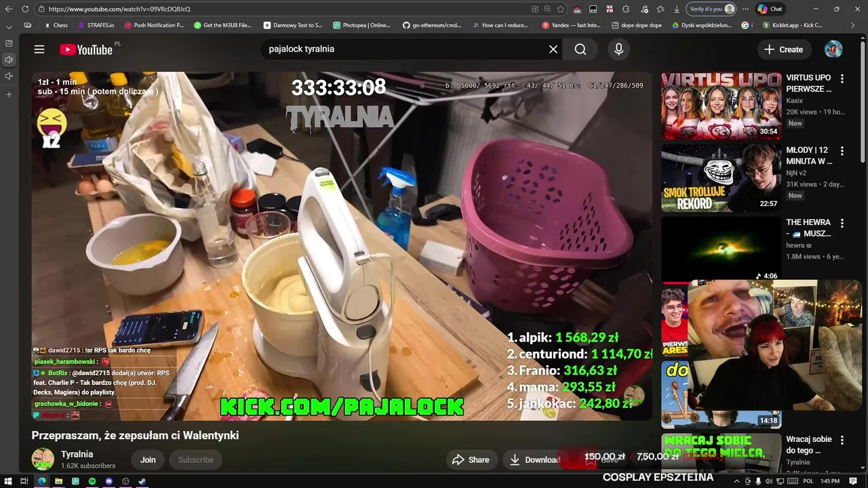Open browser favorites list icon
This screenshot has width=868, height=488.
click(660, 9)
